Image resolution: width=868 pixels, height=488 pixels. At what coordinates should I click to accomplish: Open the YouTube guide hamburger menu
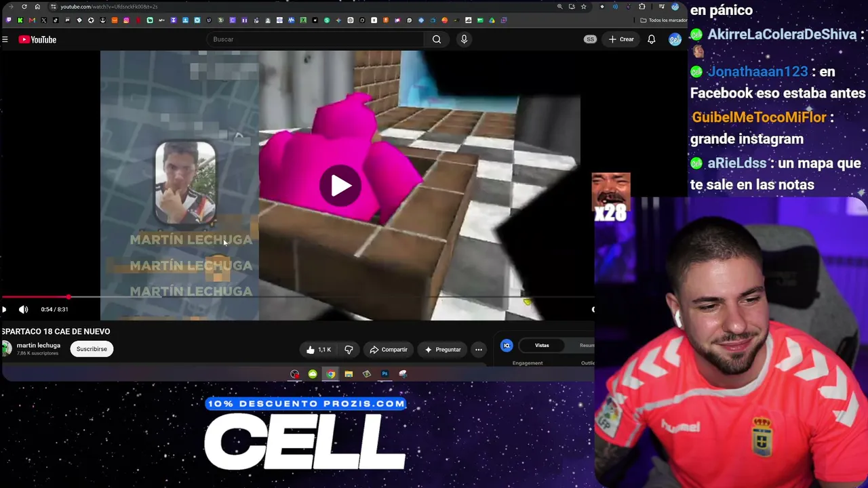click(x=5, y=39)
